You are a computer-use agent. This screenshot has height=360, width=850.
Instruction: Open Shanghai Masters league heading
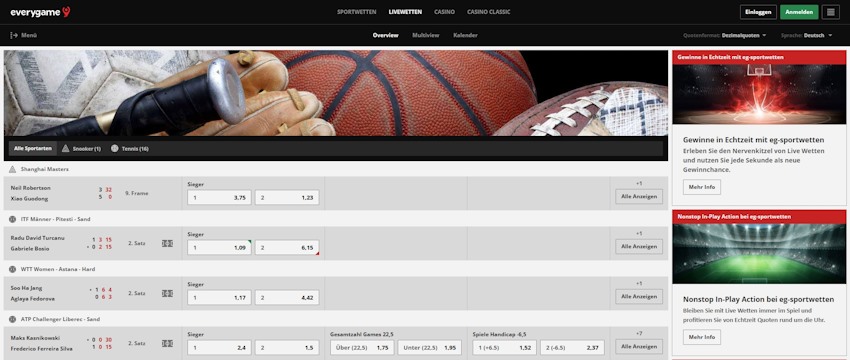44,169
